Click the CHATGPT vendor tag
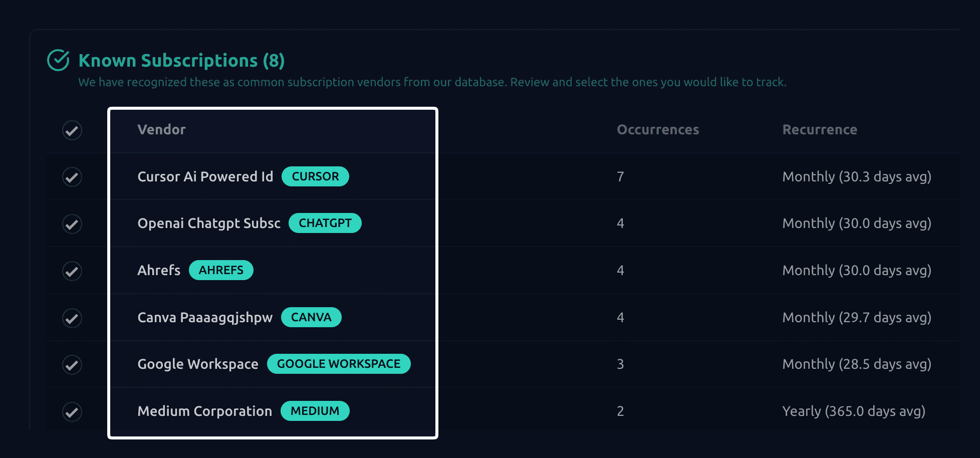Viewport: 980px width, 458px height. tap(325, 223)
